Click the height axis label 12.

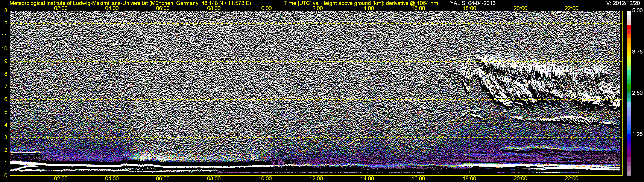click(5, 23)
